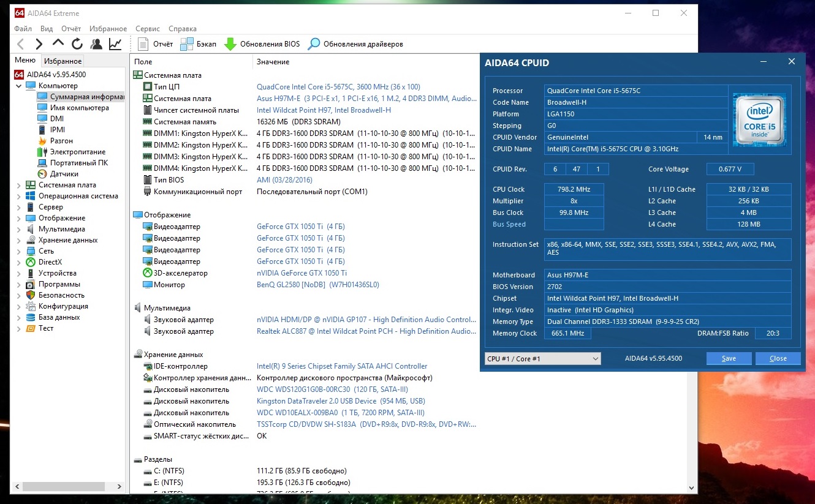Viewport: 815px width, 504px height.
Task: Expand the Операционная система tree node
Action: point(18,196)
